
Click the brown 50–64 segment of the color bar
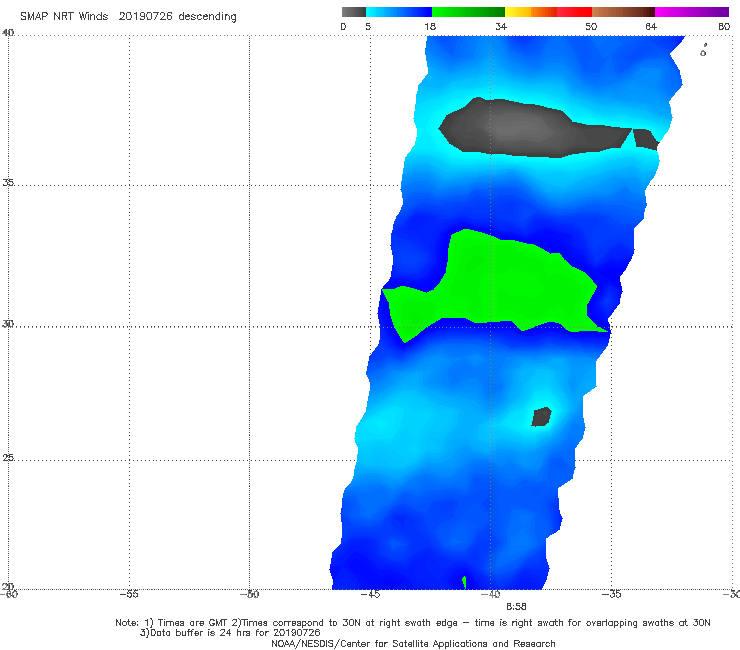click(623, 12)
